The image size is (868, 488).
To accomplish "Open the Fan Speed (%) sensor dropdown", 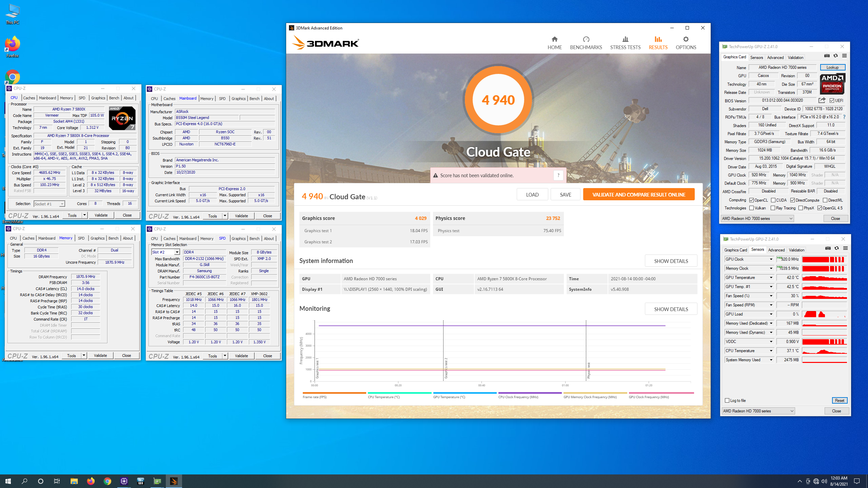I will coord(771,296).
